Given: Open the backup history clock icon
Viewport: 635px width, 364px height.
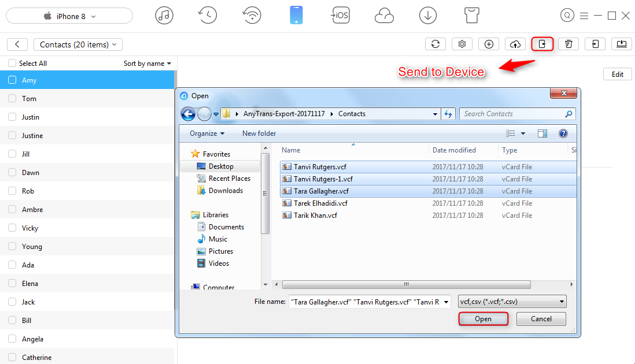Looking at the screenshot, I should [x=208, y=16].
